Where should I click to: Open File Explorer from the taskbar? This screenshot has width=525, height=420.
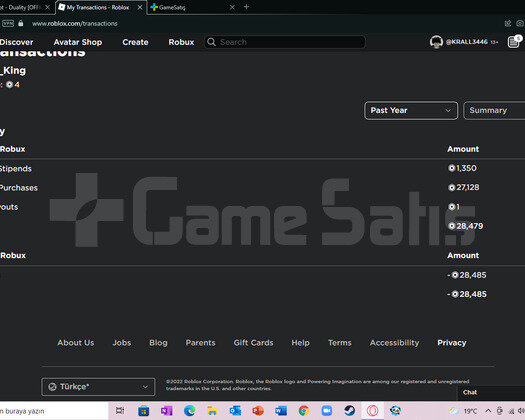tap(212, 411)
